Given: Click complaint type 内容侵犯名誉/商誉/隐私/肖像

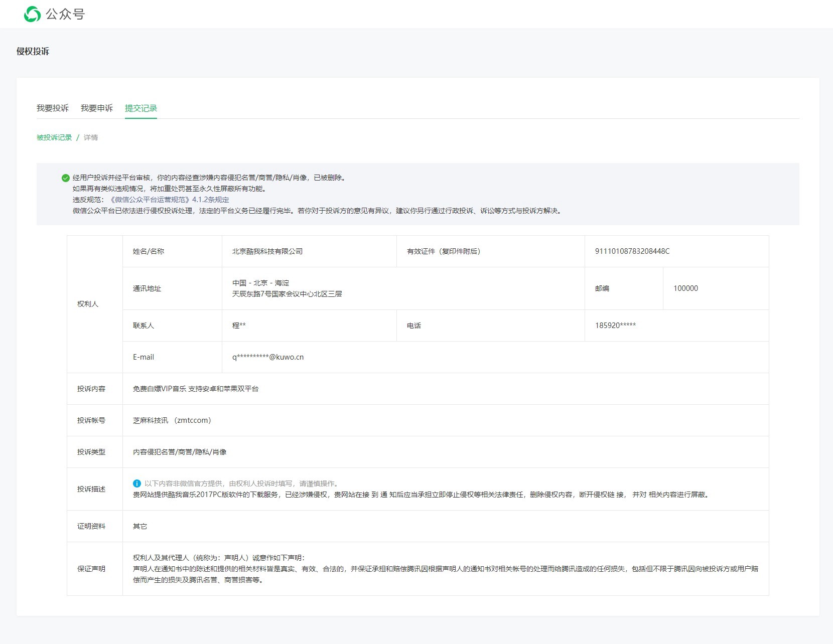Looking at the screenshot, I should [x=180, y=452].
